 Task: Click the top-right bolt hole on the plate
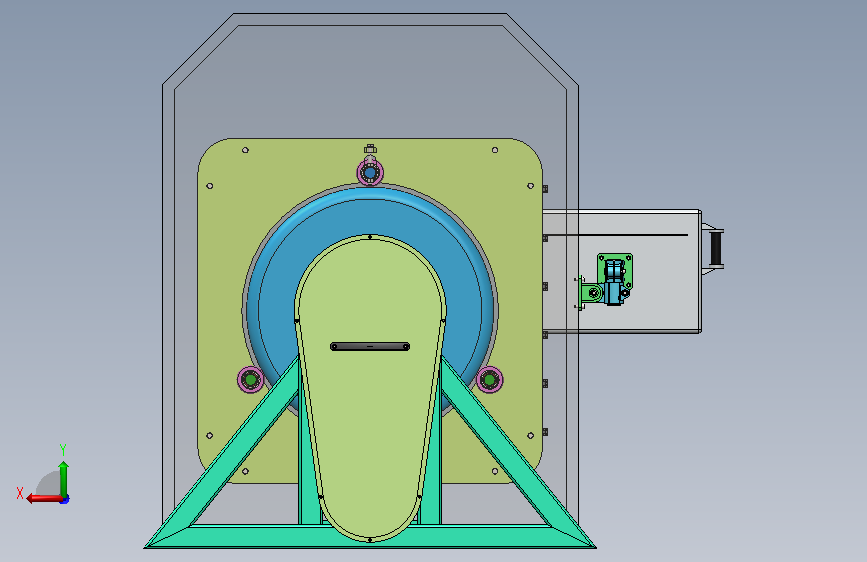coord(495,150)
